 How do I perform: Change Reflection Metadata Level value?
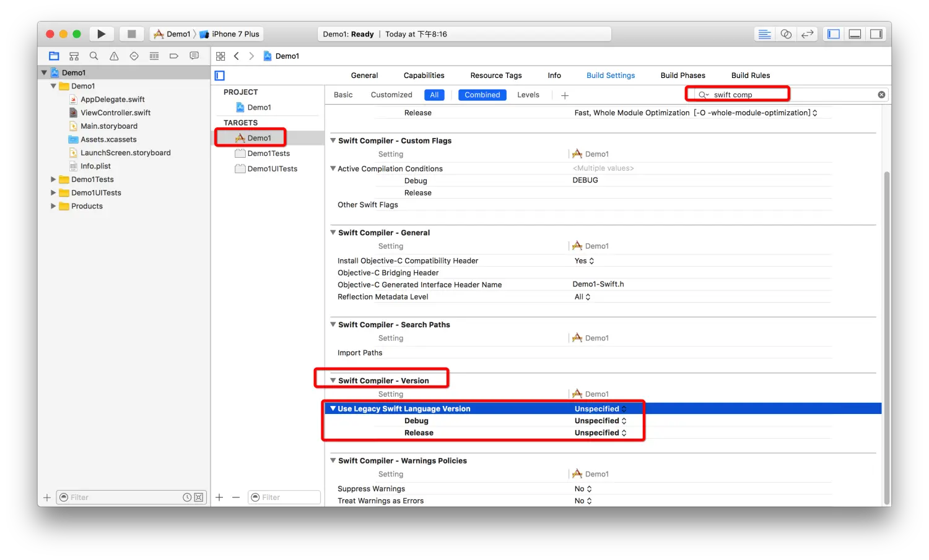(x=582, y=297)
